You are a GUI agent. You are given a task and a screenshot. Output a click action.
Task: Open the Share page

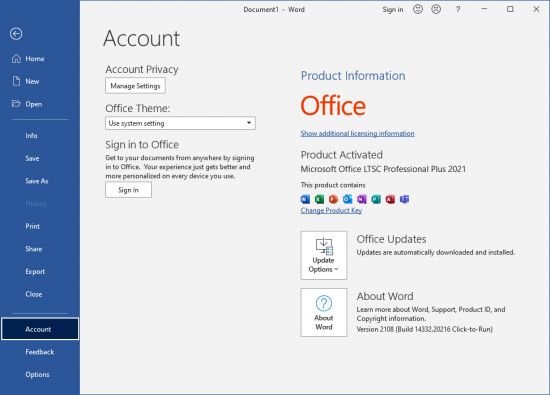34,249
